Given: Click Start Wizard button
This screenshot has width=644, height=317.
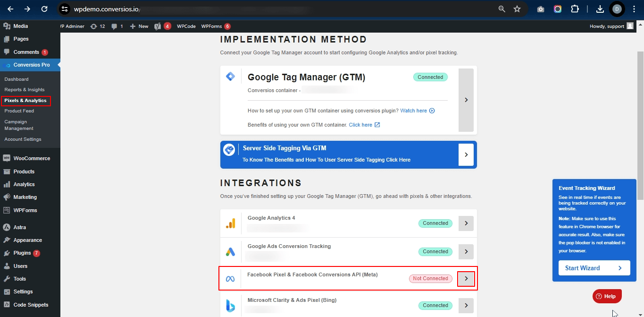Looking at the screenshot, I should [594, 268].
